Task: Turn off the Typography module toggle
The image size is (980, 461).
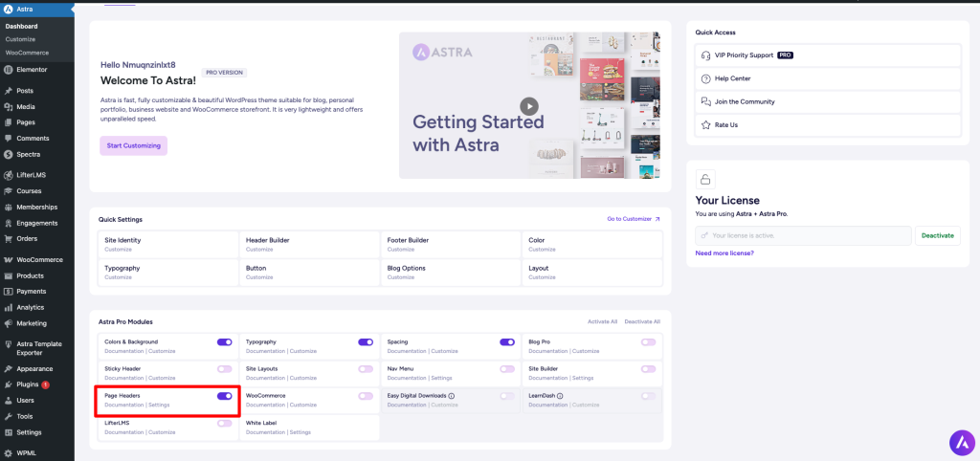Action: click(x=366, y=341)
